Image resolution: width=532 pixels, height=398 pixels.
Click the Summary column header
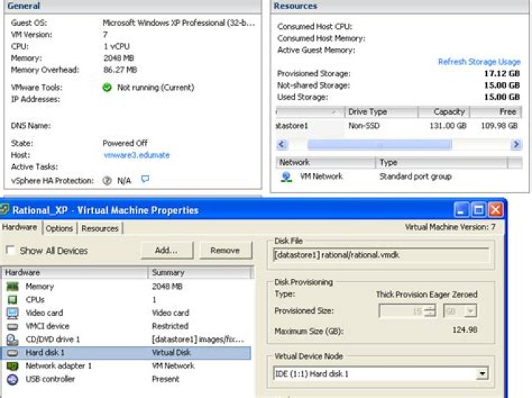201,272
